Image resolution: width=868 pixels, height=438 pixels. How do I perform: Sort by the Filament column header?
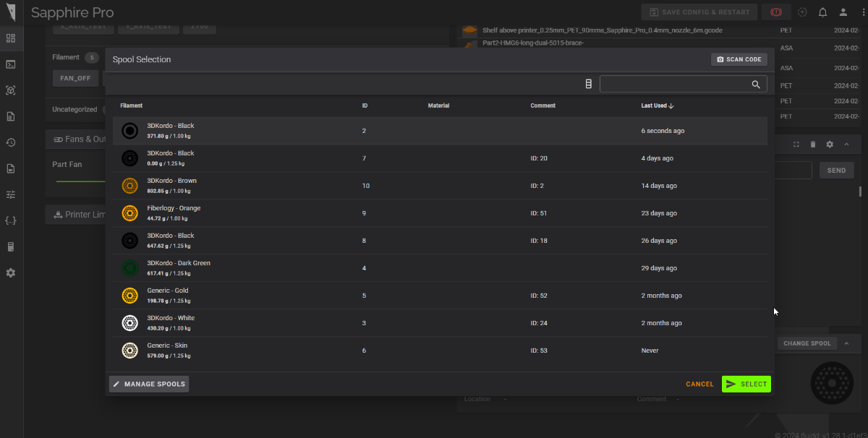(x=132, y=106)
